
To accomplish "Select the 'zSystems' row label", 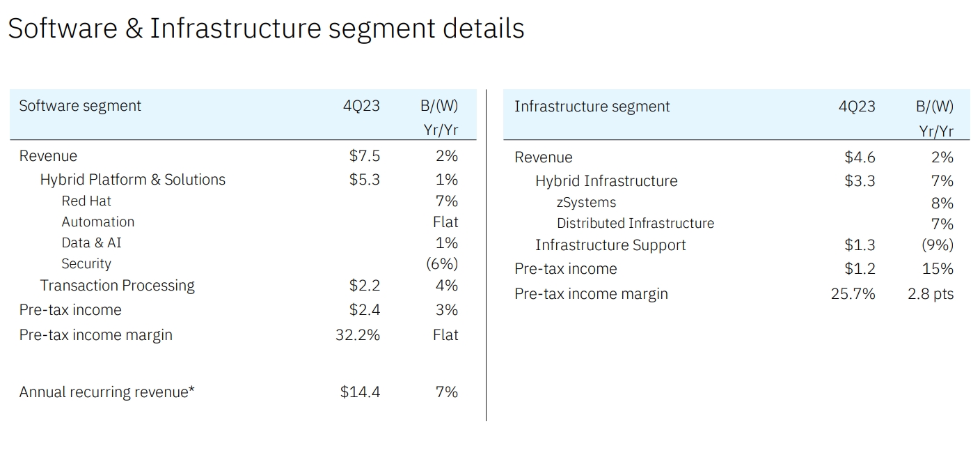I will coord(586,203).
